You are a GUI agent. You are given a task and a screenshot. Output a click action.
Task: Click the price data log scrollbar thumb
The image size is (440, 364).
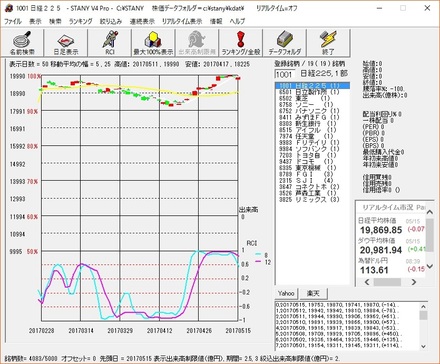pyautogui.click(x=423, y=315)
